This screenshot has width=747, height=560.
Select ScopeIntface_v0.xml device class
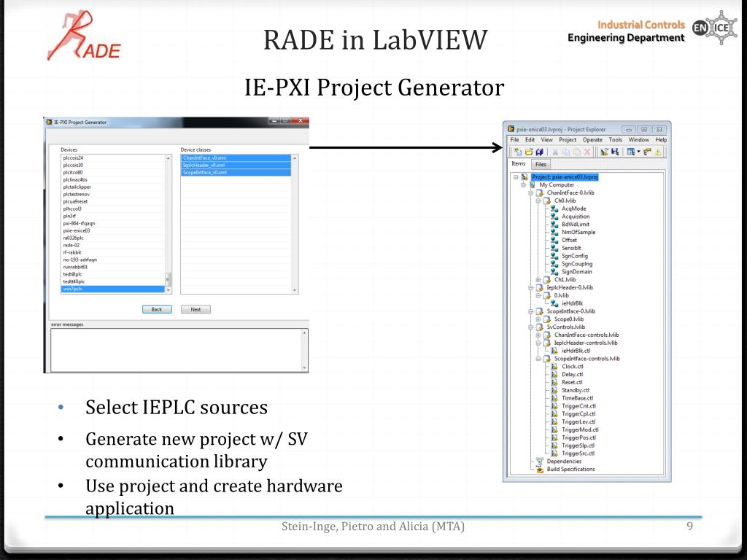point(236,172)
